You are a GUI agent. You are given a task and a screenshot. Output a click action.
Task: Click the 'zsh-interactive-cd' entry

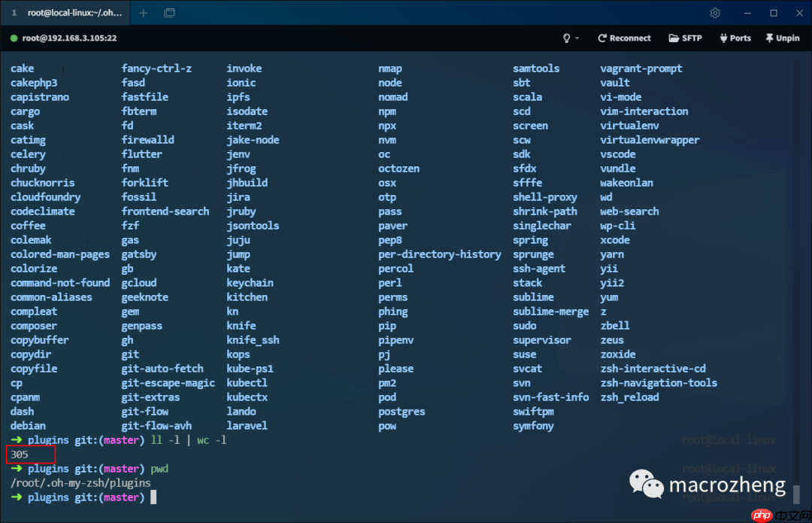pos(653,369)
